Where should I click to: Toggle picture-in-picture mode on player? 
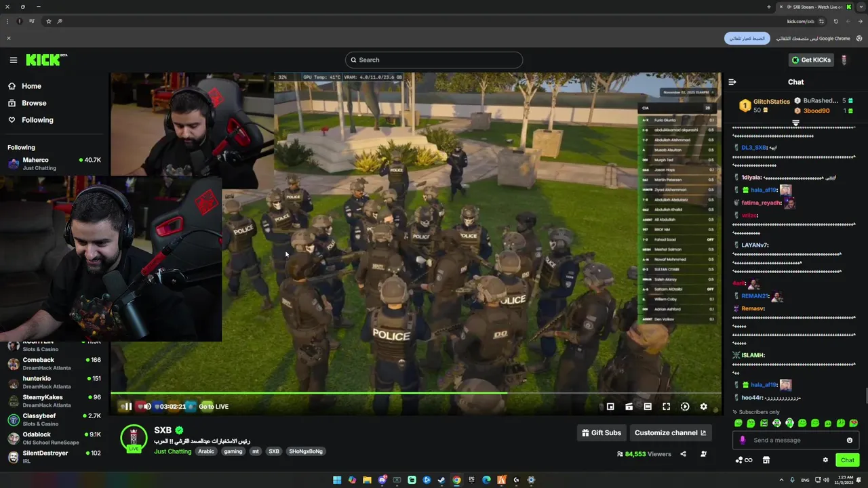610,407
